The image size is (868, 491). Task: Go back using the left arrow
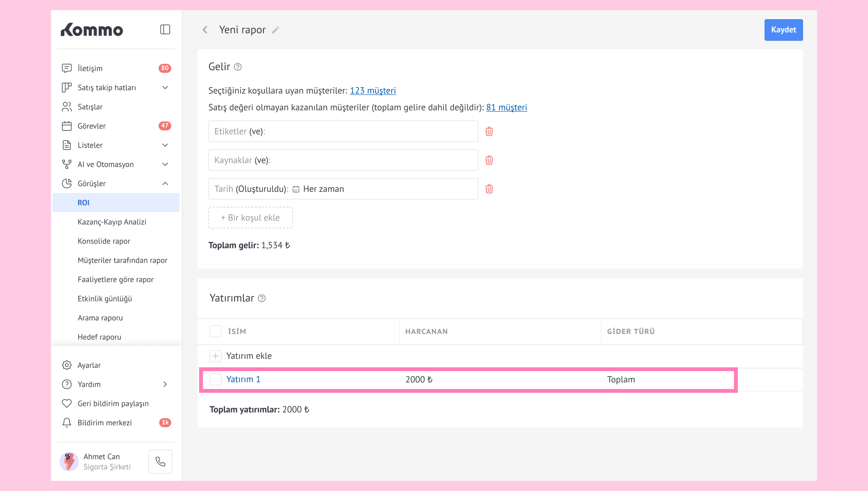205,30
